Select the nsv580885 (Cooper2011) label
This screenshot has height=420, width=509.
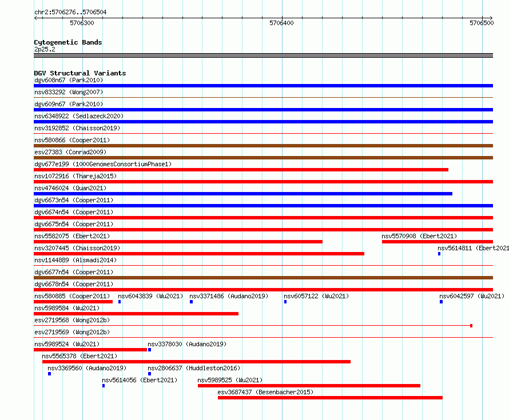[72, 296]
